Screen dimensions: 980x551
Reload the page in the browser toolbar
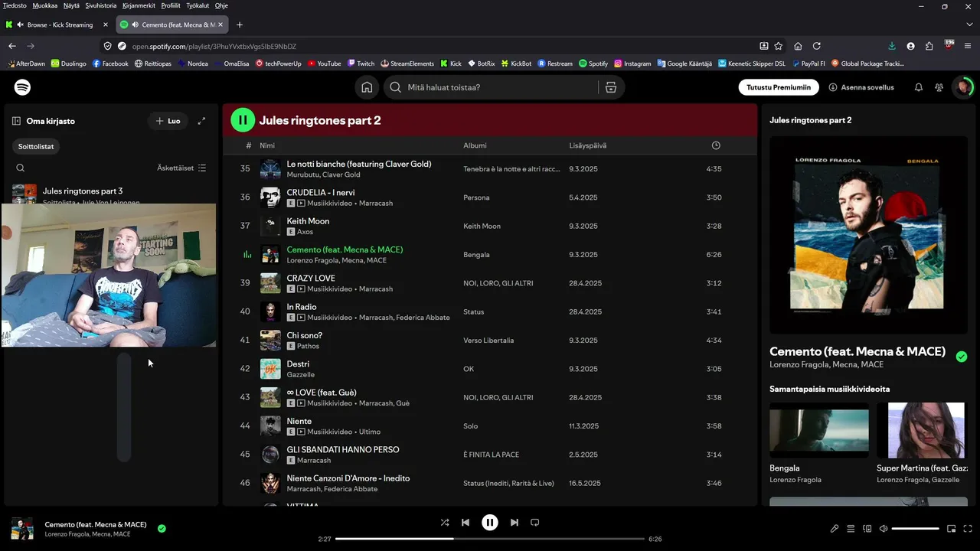pos(817,46)
